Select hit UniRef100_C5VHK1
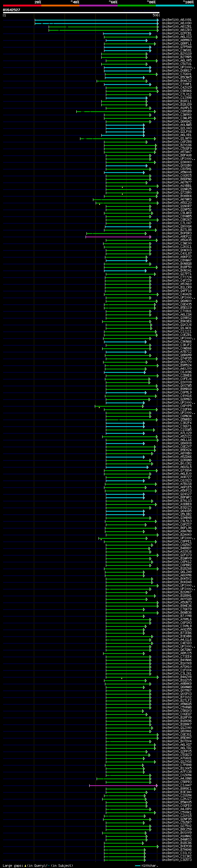 coord(176,813)
